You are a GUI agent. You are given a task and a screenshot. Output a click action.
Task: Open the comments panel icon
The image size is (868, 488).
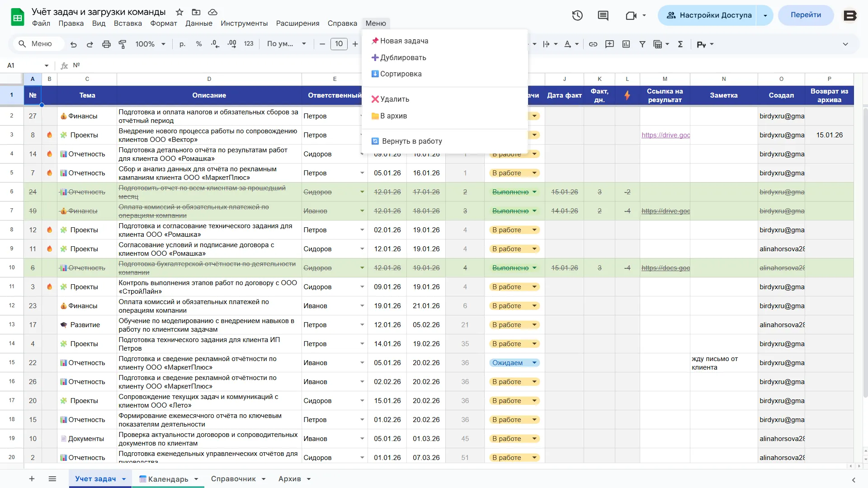tap(603, 15)
